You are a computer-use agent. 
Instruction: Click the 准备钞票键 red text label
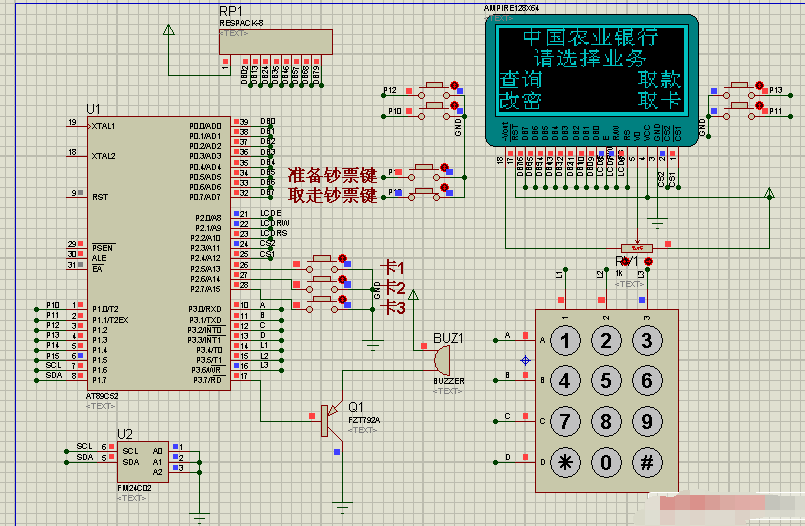click(332, 175)
